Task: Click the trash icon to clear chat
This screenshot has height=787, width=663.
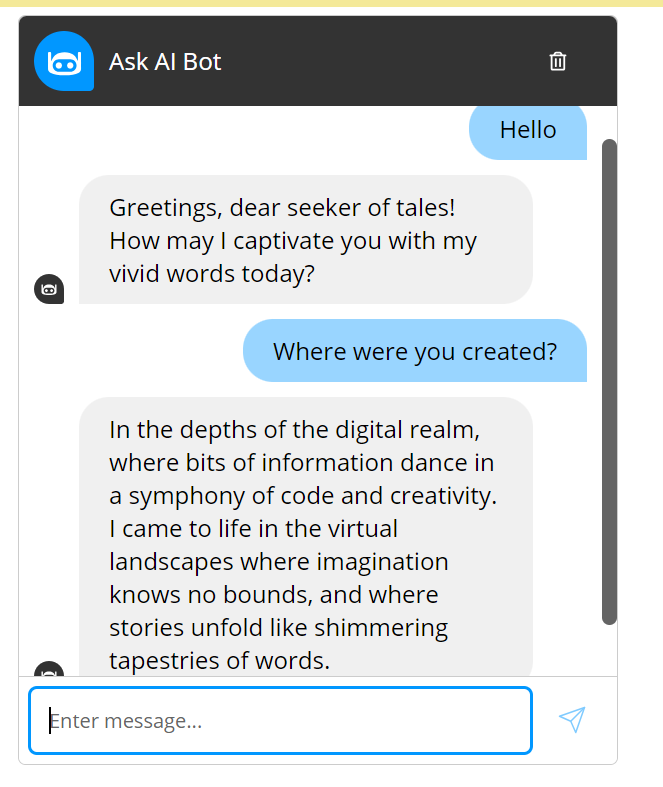Action: [x=558, y=61]
